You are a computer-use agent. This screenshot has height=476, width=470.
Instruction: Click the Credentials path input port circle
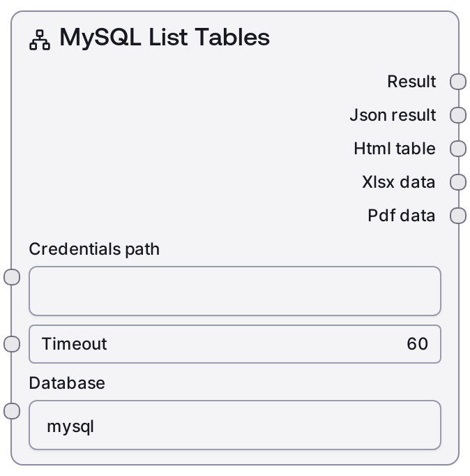[x=12, y=277]
